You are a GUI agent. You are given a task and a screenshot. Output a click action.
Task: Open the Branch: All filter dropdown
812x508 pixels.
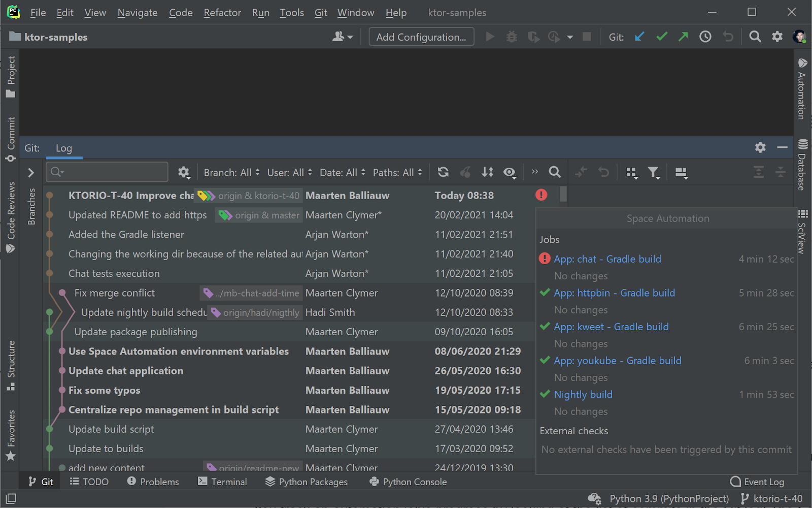click(x=231, y=173)
